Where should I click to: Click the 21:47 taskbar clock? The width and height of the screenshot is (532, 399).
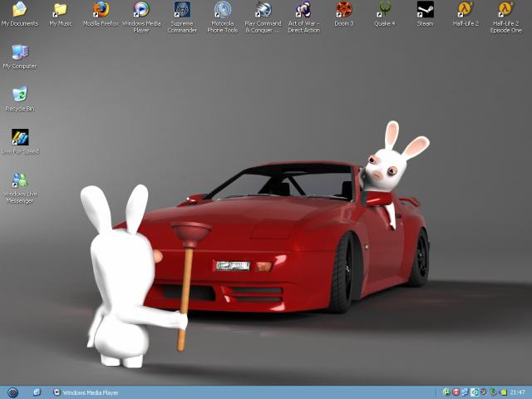click(x=517, y=392)
